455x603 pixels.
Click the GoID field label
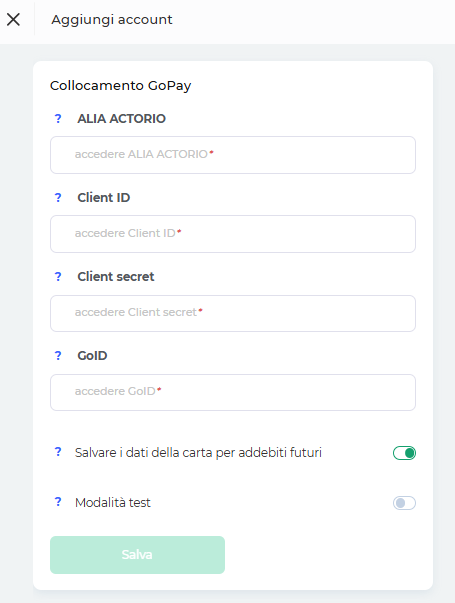[x=92, y=356]
